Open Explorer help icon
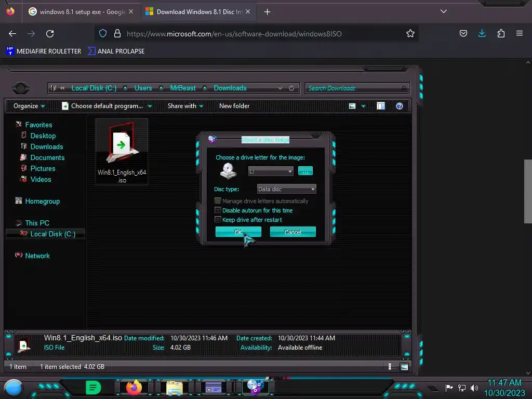 tap(400, 106)
